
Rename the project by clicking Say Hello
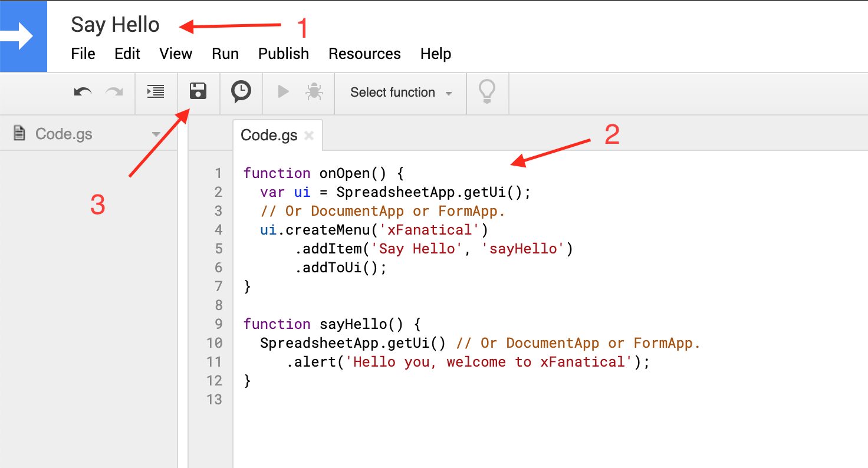115,25
